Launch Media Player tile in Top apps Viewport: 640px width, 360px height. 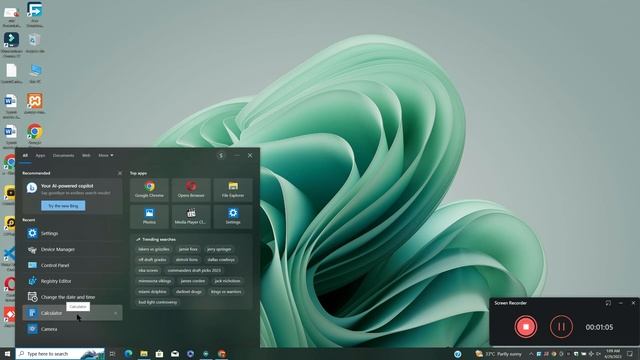191,216
